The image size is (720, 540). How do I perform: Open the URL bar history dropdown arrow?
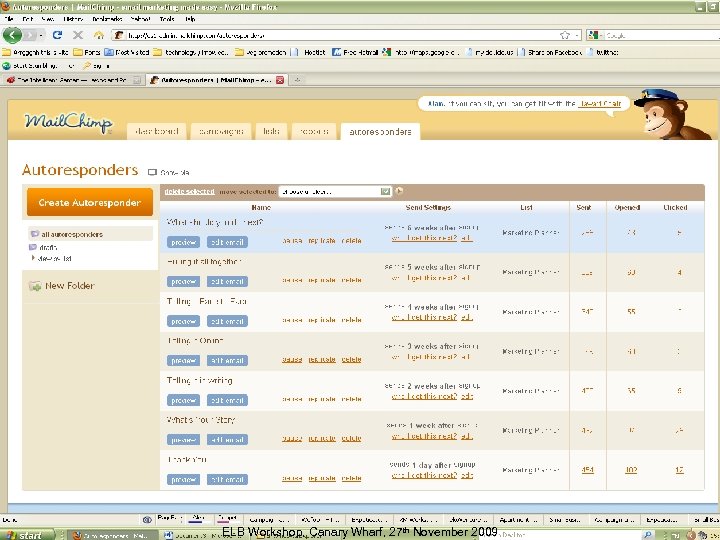577,35
